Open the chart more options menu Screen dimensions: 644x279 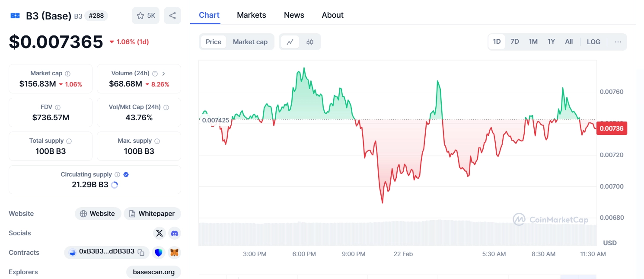tap(618, 42)
